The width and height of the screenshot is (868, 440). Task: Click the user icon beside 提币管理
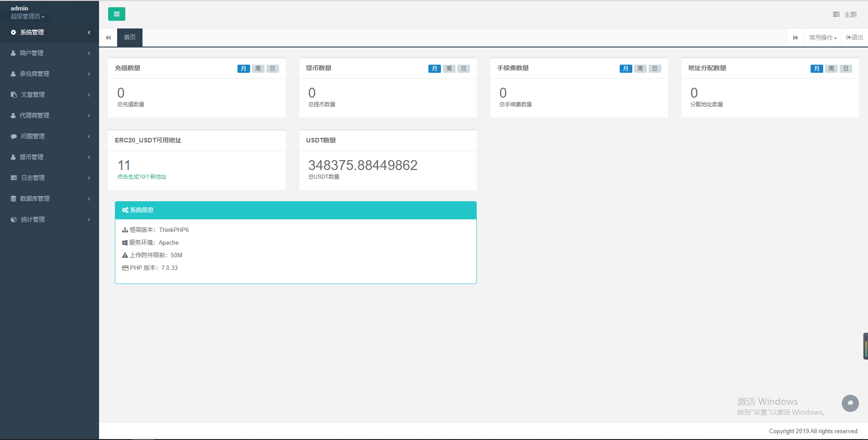[x=13, y=157]
